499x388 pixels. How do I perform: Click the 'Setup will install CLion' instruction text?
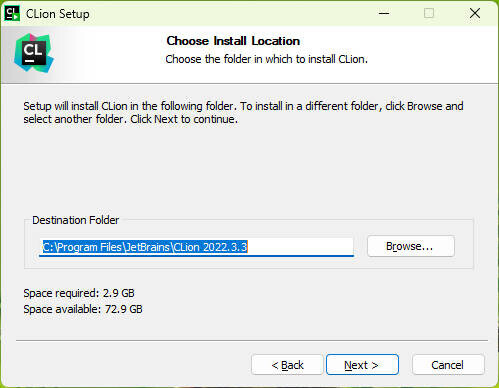pos(243,113)
